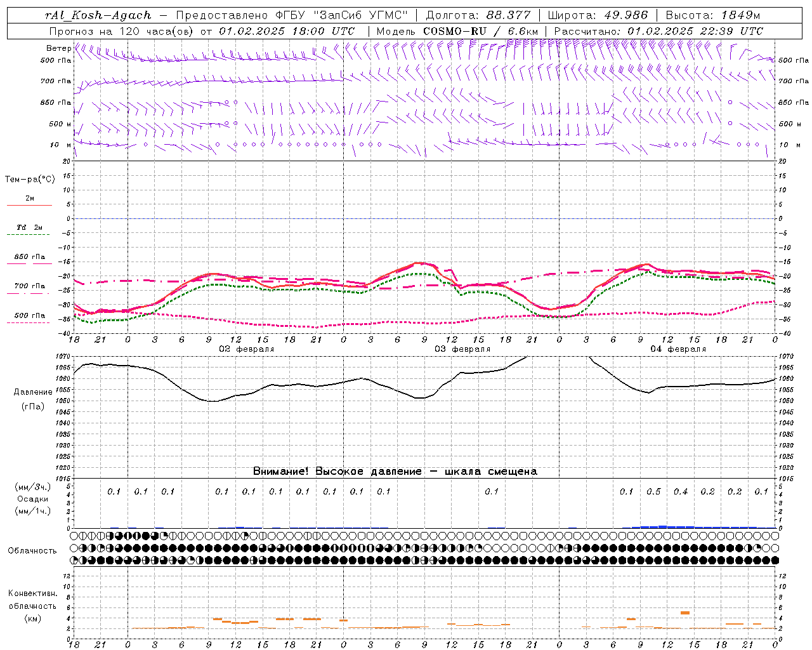Click the forecast line Прогноз на 120 часа(ов)

pyautogui.click(x=122, y=31)
